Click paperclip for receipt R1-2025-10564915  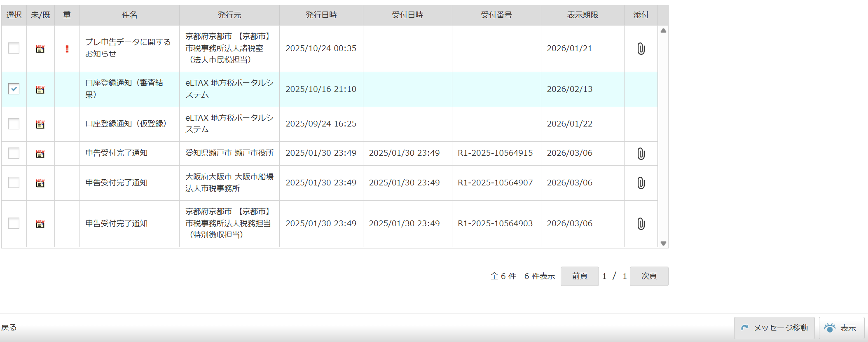[x=641, y=154]
